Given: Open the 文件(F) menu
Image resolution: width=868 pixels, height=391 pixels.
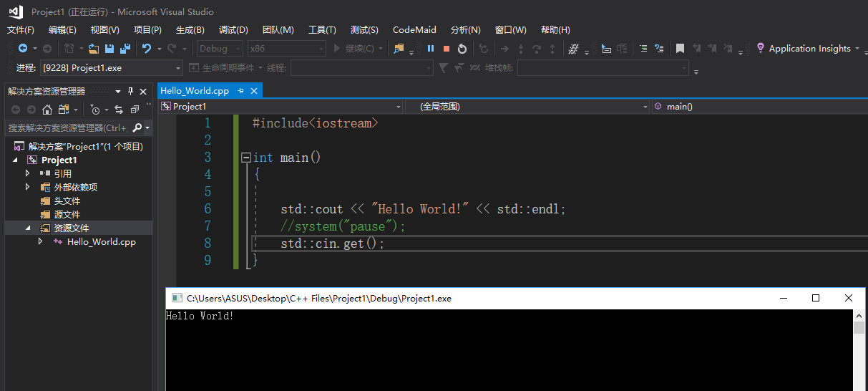Looking at the screenshot, I should coord(21,29).
